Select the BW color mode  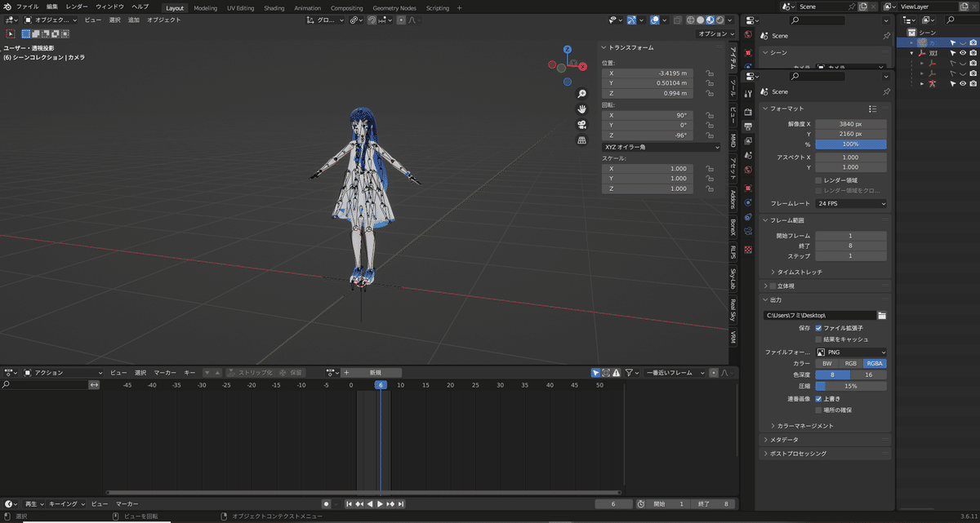[827, 363]
